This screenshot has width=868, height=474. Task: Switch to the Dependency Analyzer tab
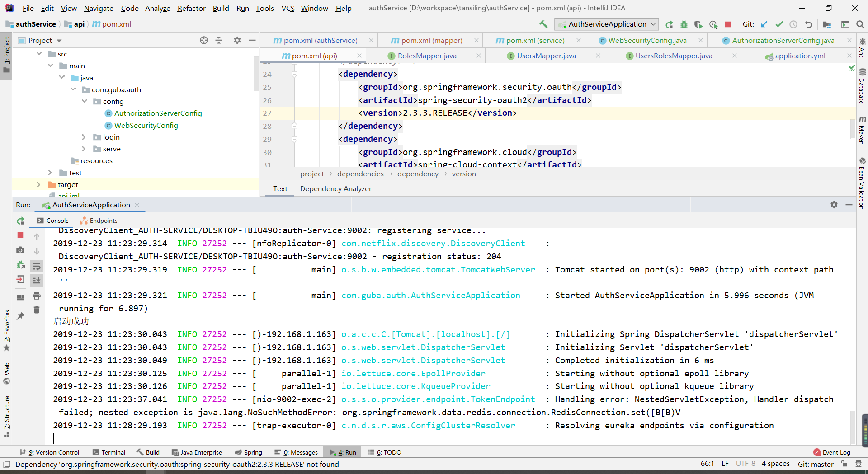[335, 189]
